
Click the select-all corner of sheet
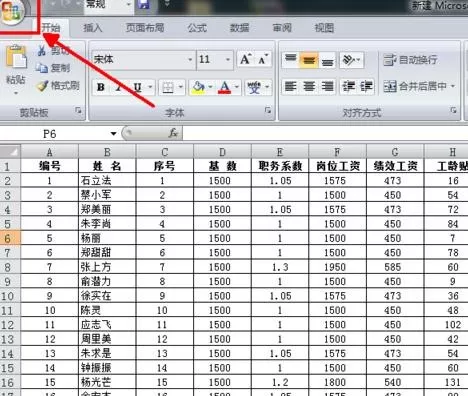tap(10, 152)
